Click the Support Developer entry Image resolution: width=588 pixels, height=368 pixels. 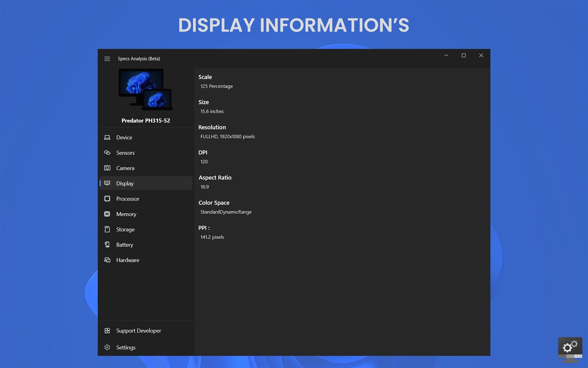[138, 331]
